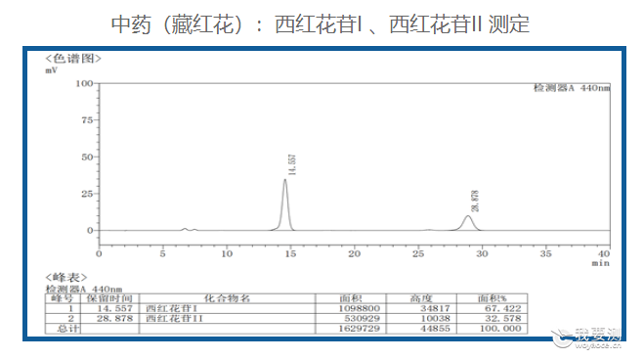Select the <峰表> section heading

66,278
